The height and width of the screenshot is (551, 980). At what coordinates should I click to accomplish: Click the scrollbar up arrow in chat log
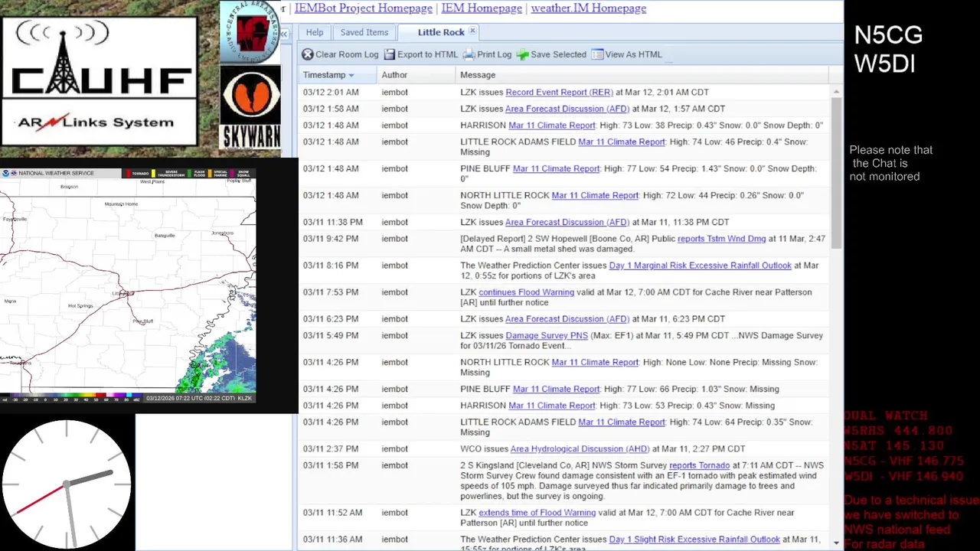836,91
